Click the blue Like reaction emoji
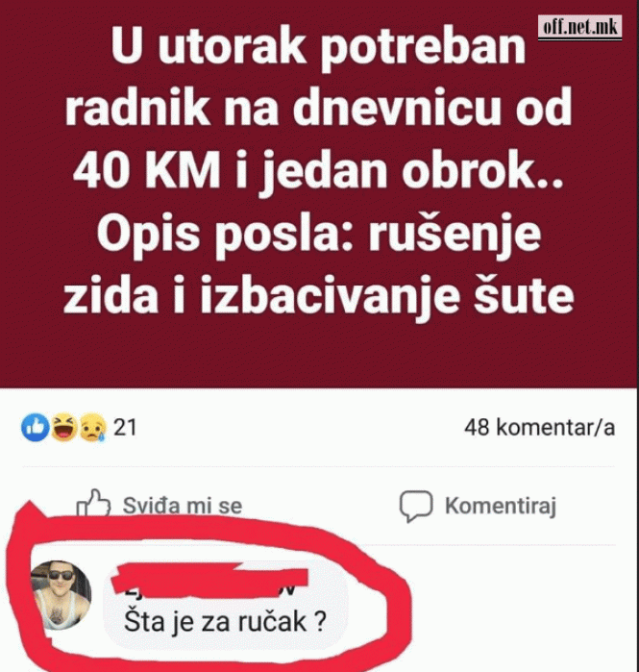This screenshot has height=672, width=639. tap(36, 427)
